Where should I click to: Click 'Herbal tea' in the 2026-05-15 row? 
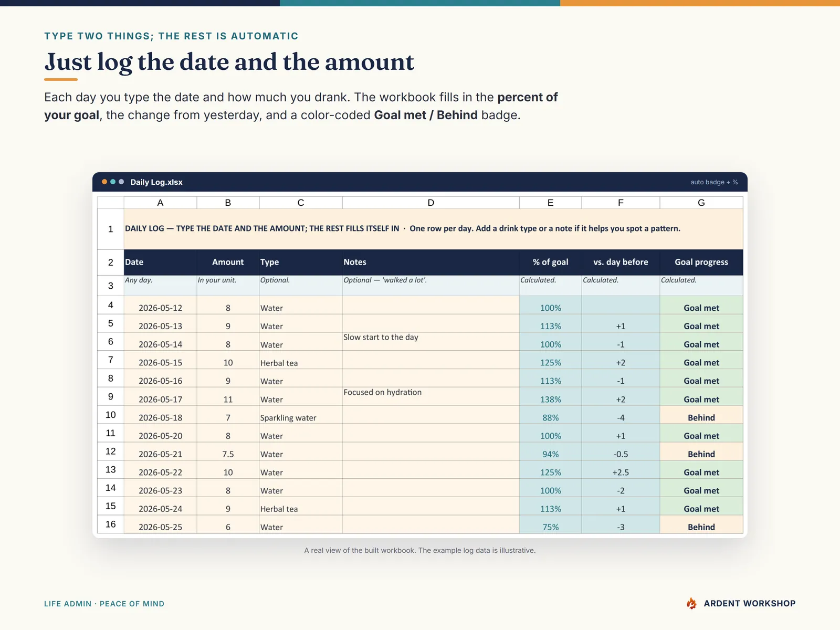(x=301, y=360)
